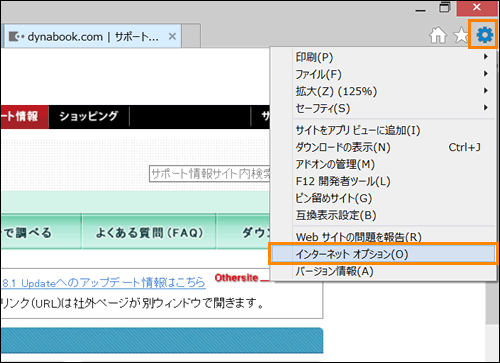This screenshot has width=500, height=363.
Task: Click the ショッピング navigation tab
Action: pyautogui.click(x=89, y=116)
